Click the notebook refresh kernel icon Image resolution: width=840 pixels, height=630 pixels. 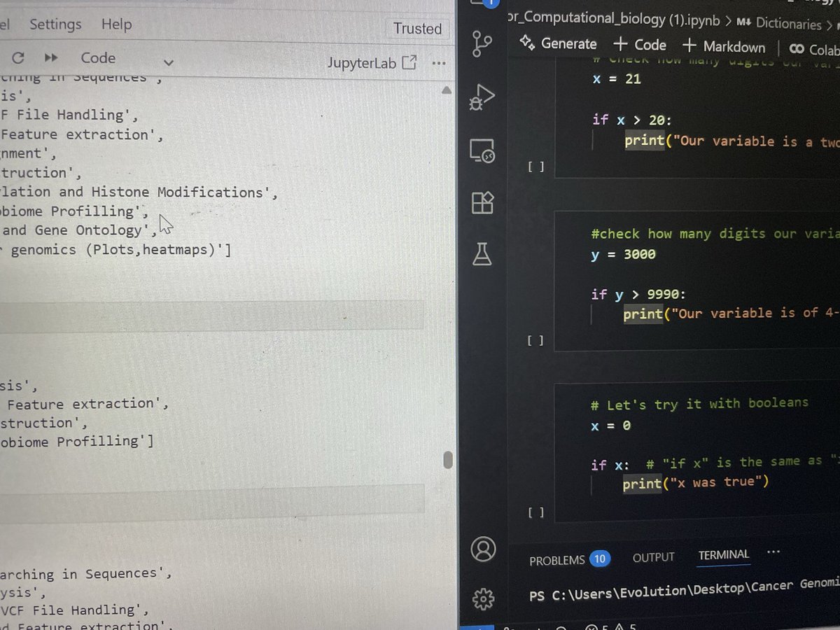point(18,58)
